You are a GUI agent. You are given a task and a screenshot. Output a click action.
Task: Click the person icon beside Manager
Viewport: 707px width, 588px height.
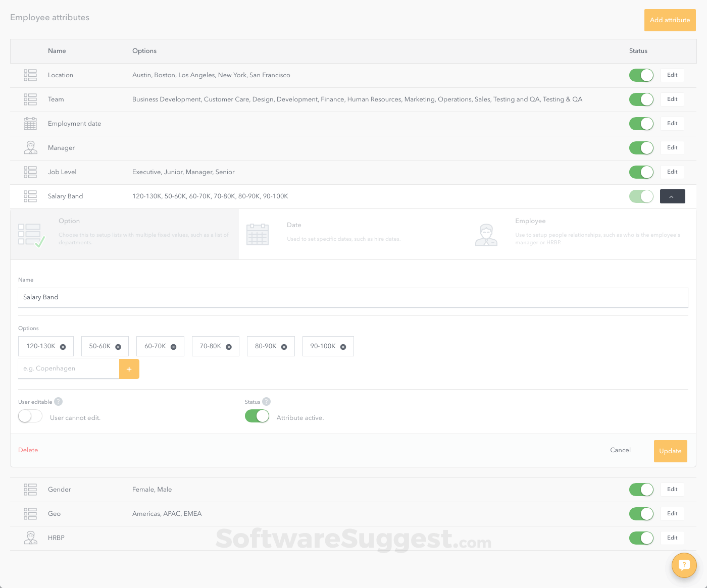coord(30,147)
